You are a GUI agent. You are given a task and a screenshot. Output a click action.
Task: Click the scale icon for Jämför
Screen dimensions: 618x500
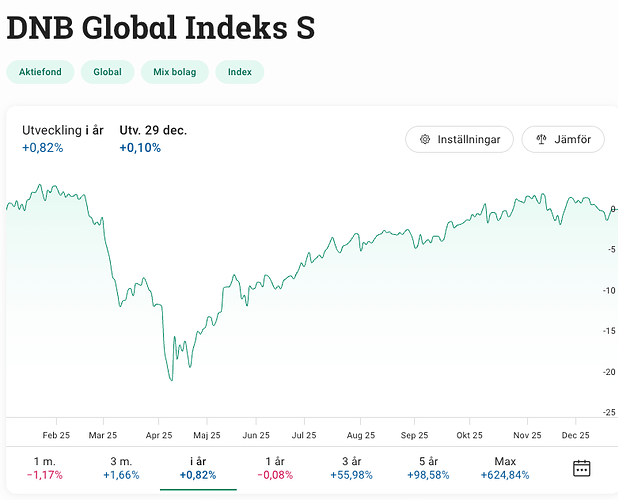(541, 139)
